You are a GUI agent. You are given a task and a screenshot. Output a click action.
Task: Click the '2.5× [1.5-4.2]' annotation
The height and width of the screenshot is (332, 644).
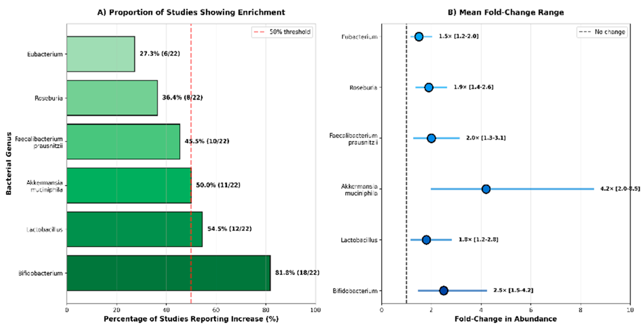coord(513,290)
